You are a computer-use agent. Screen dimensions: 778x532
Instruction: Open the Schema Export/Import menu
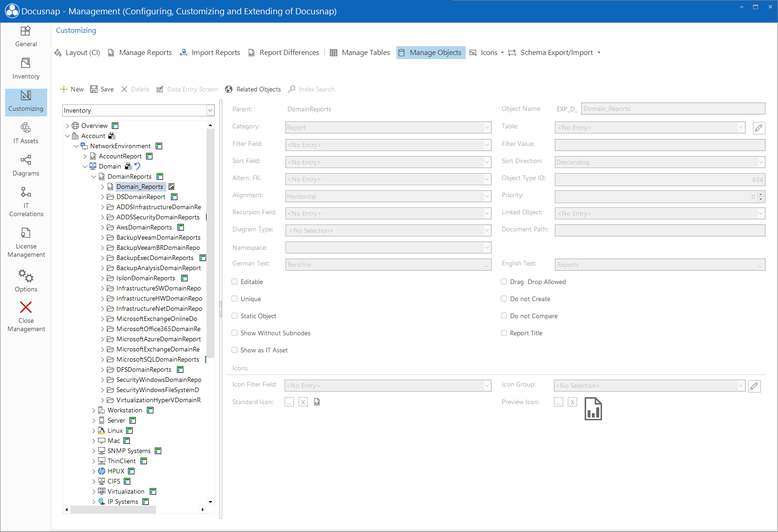tap(554, 53)
